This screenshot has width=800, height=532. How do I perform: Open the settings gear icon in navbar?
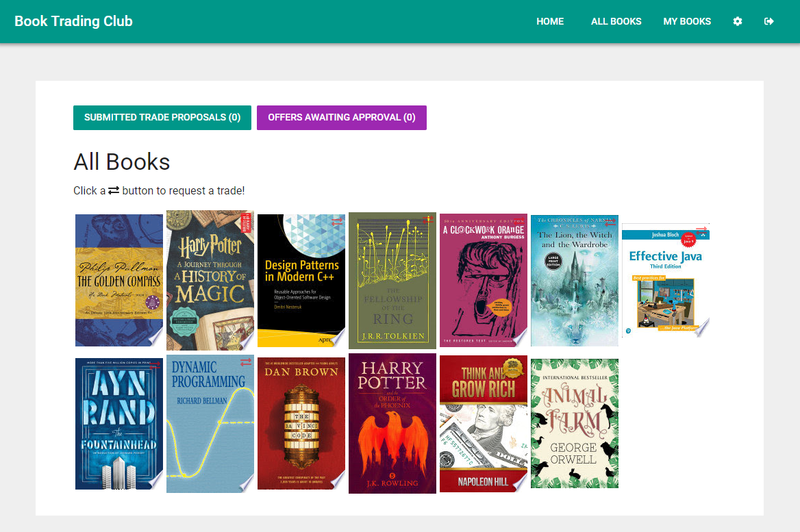pos(737,21)
